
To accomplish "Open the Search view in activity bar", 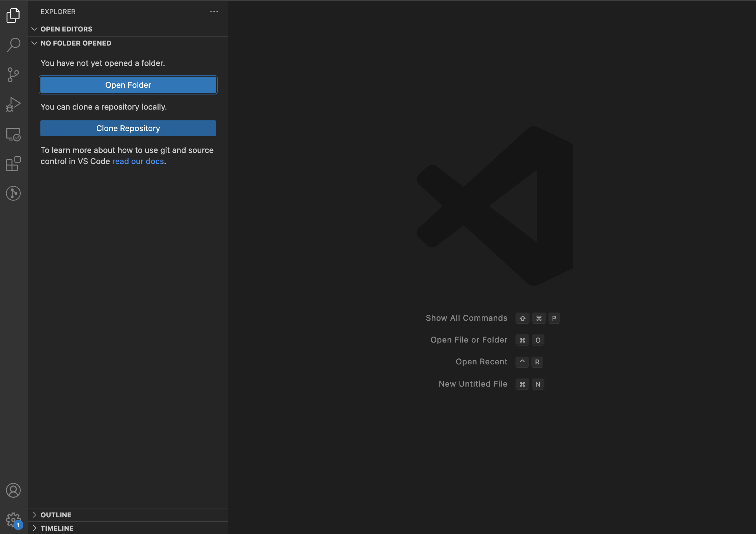I will [x=13, y=45].
